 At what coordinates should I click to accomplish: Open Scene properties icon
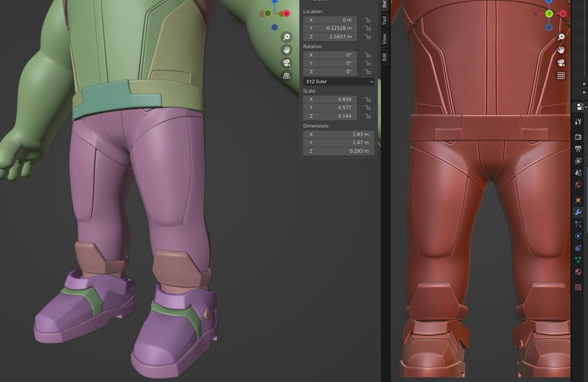click(x=578, y=173)
